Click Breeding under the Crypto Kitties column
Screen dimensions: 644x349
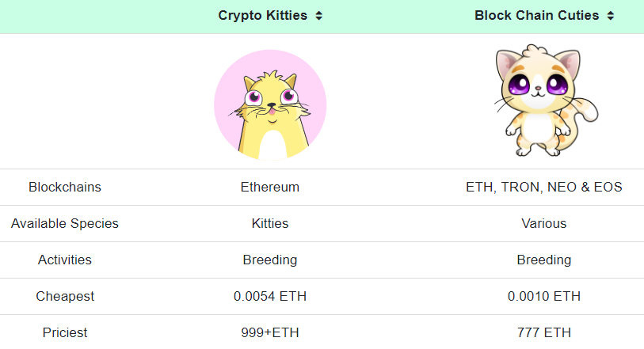(x=270, y=260)
